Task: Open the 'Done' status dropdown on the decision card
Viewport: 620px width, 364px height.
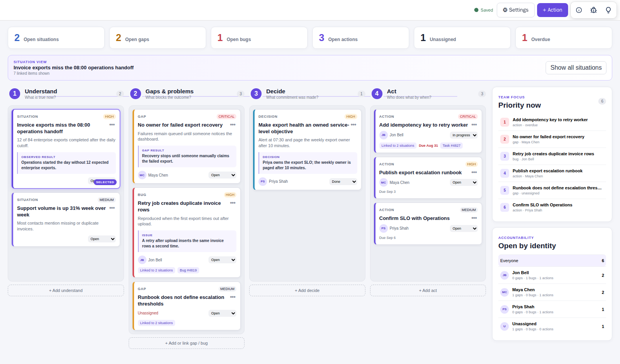Action: pyautogui.click(x=343, y=182)
